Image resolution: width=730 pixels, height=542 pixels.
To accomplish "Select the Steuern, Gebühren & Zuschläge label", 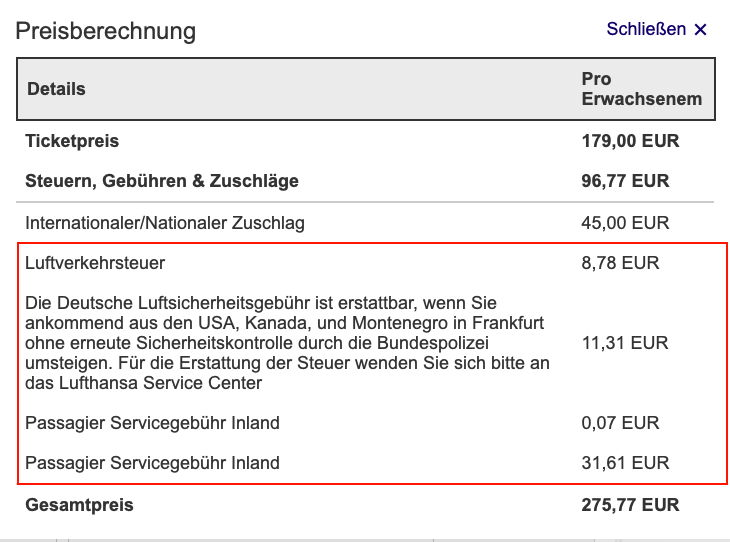I will (x=162, y=181).
